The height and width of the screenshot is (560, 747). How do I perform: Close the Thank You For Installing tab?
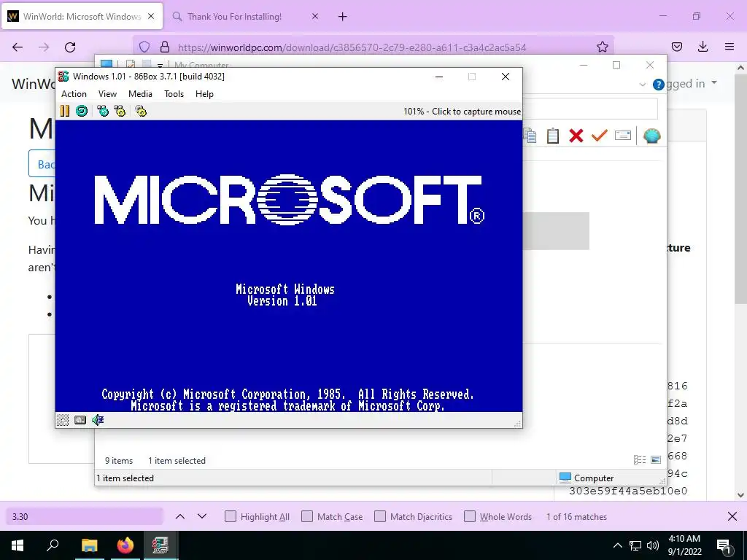point(315,17)
